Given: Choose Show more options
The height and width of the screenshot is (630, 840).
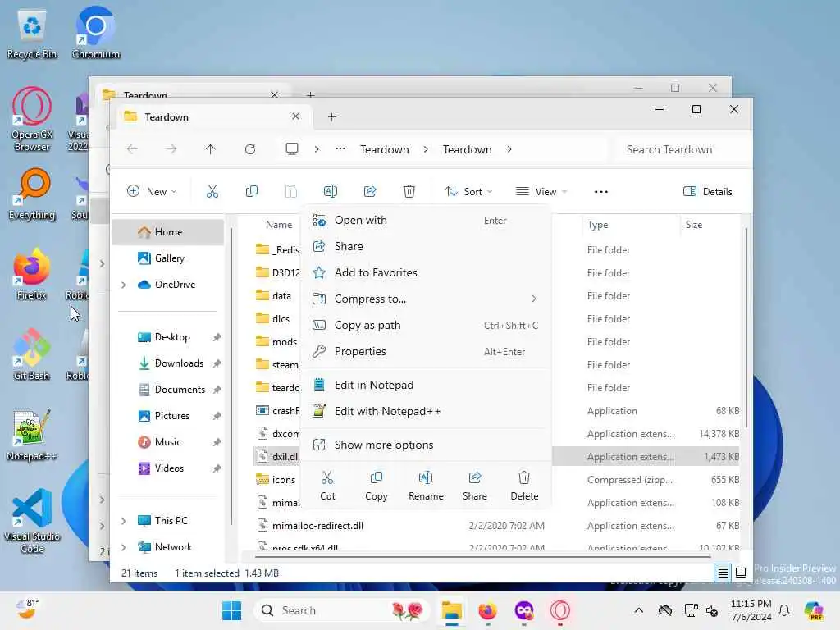Looking at the screenshot, I should coord(426,445).
